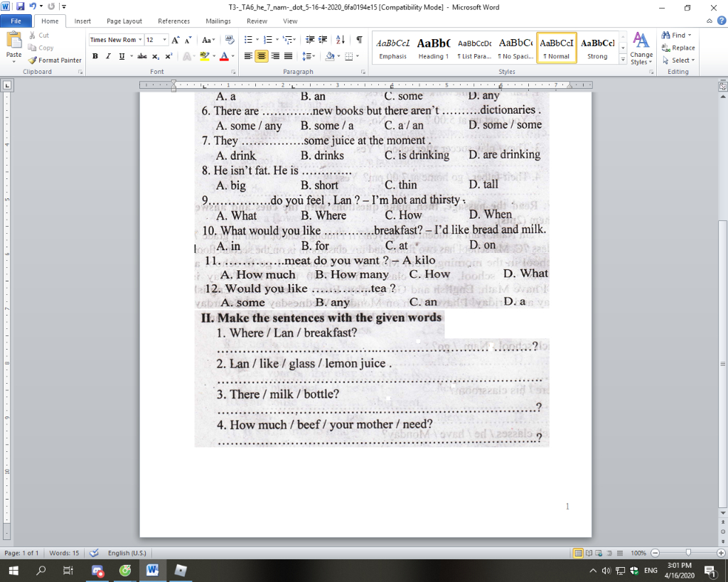The image size is (728, 582).
Task: Activate the Format Painter brush
Action: click(x=32, y=60)
